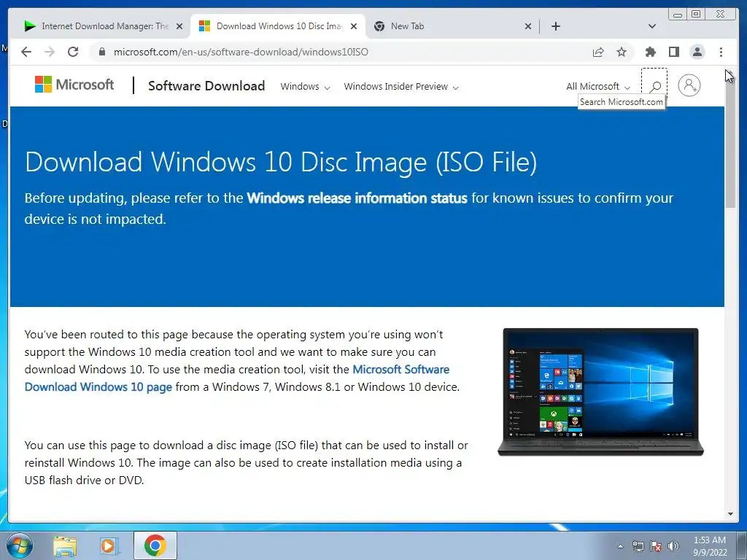Expand the Windows navigation dropdown

pos(305,87)
